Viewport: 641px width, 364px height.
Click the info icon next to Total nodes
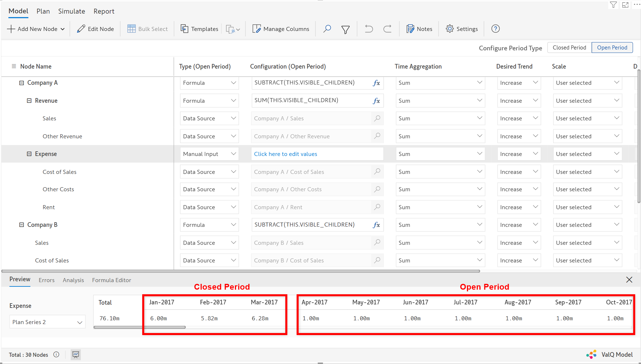click(56, 354)
